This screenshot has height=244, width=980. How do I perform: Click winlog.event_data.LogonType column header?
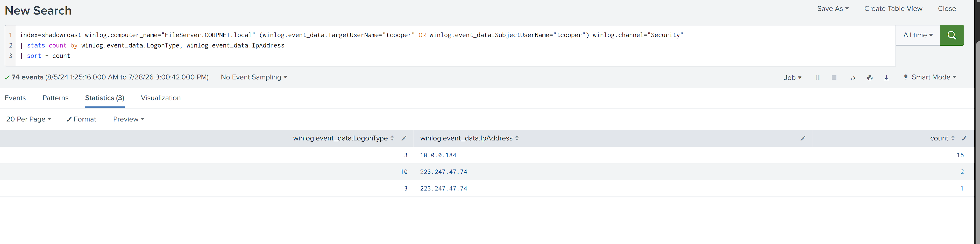point(340,138)
